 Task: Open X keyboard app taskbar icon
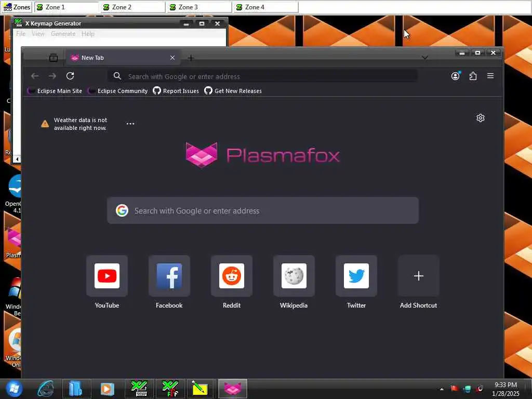click(x=139, y=389)
